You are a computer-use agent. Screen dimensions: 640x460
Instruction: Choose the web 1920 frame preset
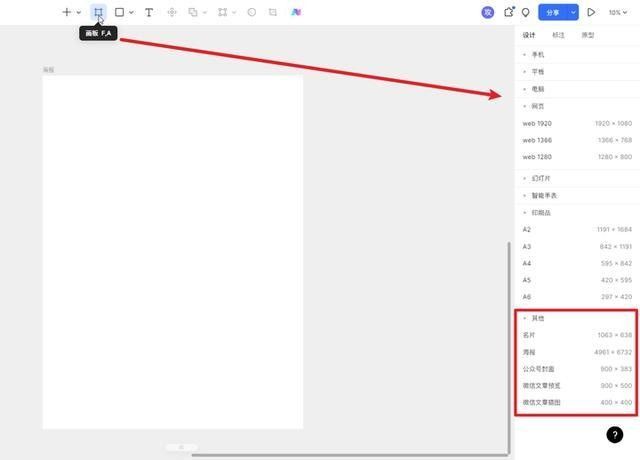coord(577,123)
